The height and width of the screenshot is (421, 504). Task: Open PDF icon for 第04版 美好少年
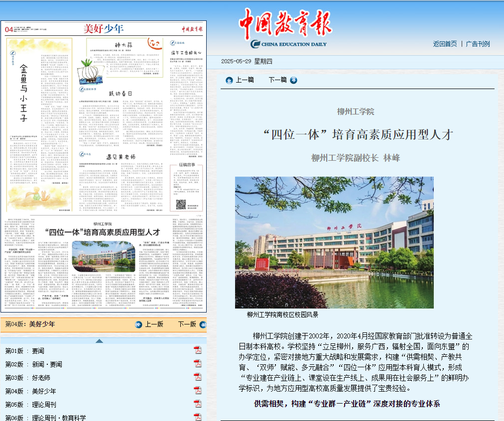(197, 391)
